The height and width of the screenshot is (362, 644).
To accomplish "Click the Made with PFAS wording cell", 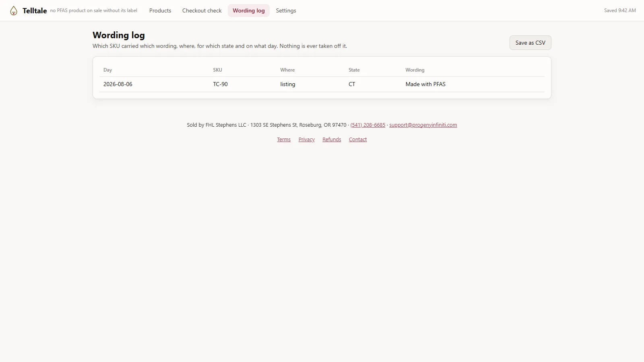I will click(x=425, y=84).
